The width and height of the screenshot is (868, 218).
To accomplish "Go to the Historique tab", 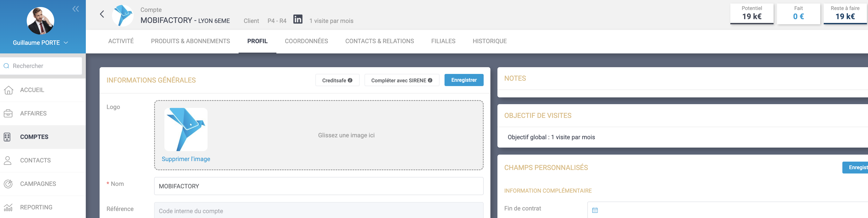I will (489, 41).
